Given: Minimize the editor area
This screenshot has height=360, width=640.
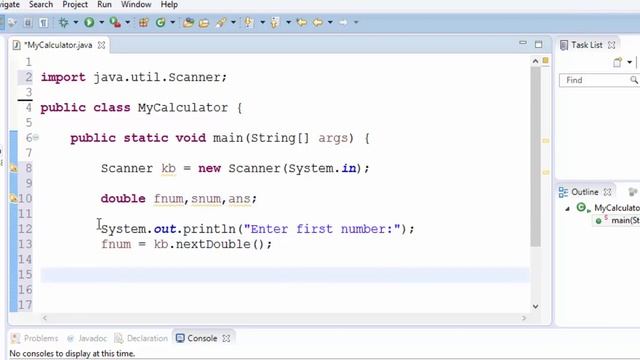Looking at the screenshot, I should coord(522,43).
